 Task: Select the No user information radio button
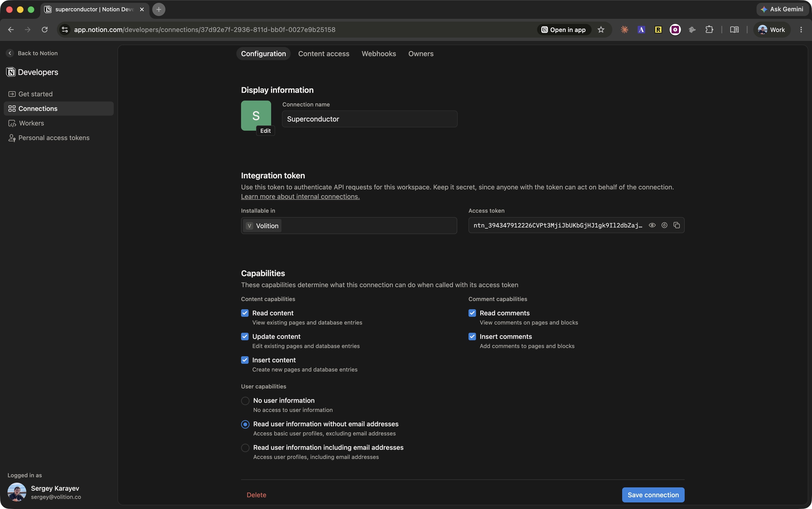[x=245, y=401]
